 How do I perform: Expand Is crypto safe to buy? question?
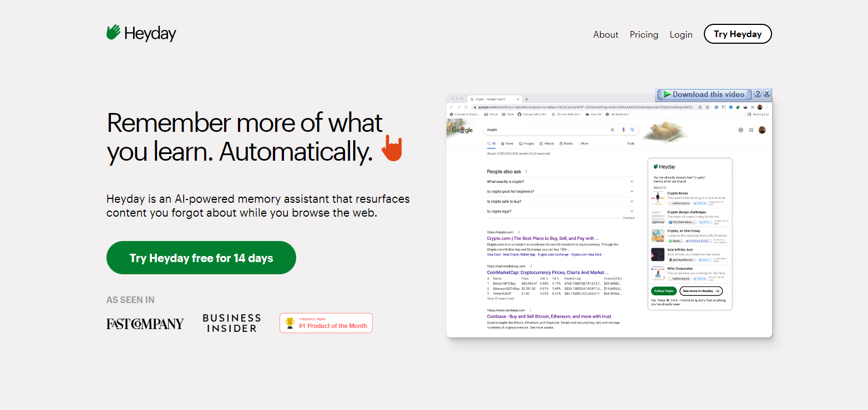[560, 202]
